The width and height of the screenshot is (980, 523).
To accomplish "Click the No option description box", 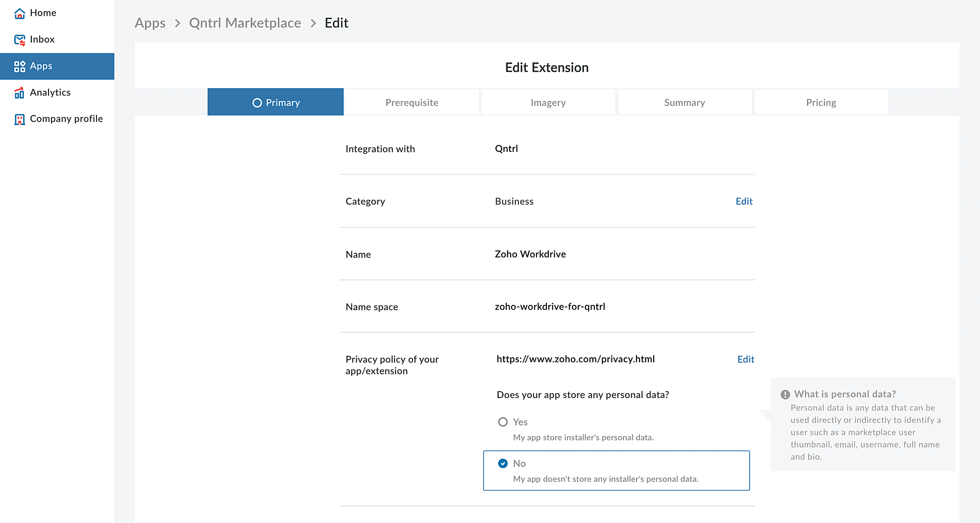I will pyautogui.click(x=616, y=479).
